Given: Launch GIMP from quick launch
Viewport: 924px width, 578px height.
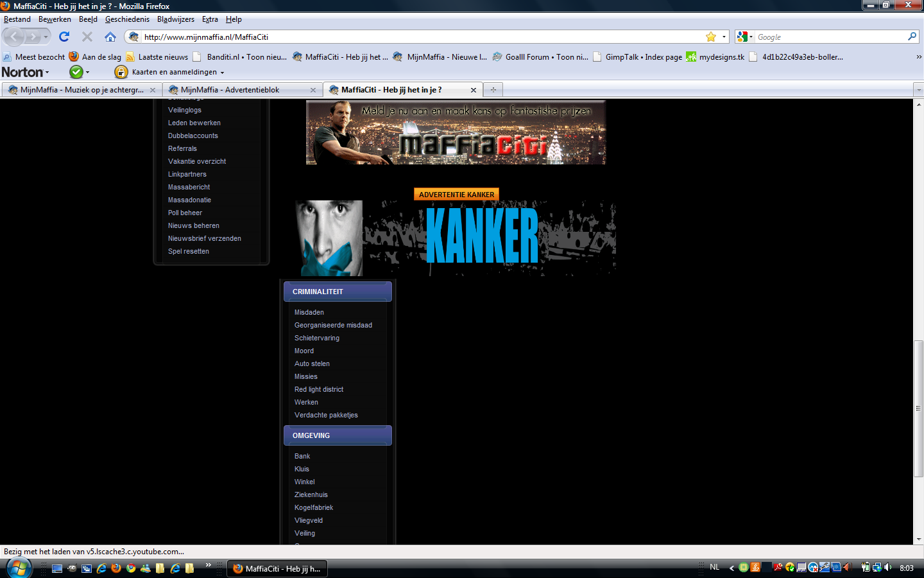Looking at the screenshot, I should (72, 568).
